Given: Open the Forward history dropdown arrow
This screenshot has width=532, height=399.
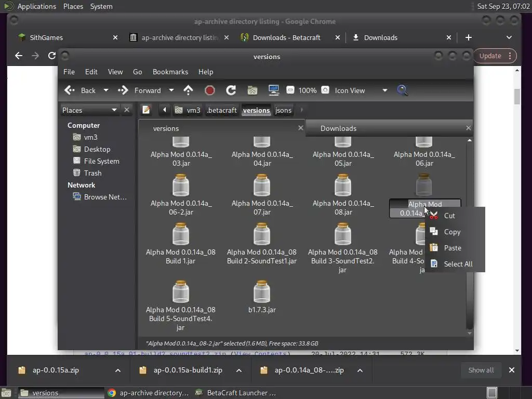Looking at the screenshot, I should click(171, 90).
